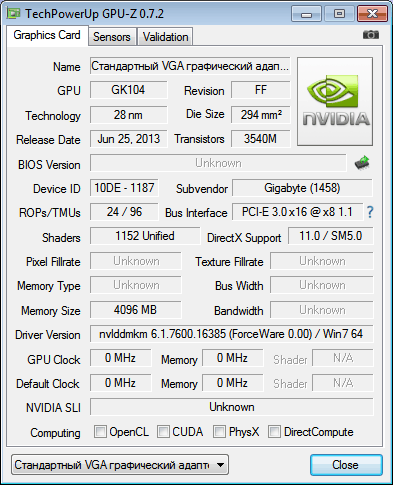Screen dimensions: 393x485
Task: Click the Device ID 10DE - 1187
Action: point(124,188)
